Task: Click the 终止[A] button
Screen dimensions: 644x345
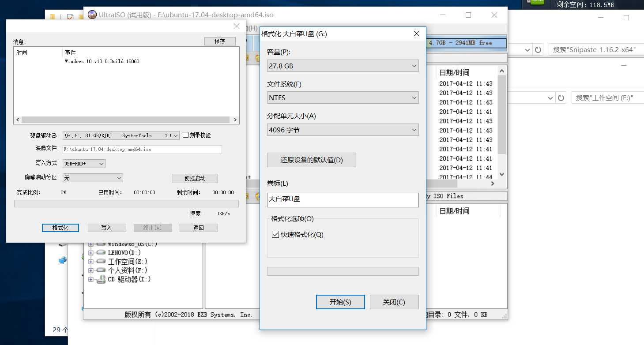Action: (x=153, y=228)
